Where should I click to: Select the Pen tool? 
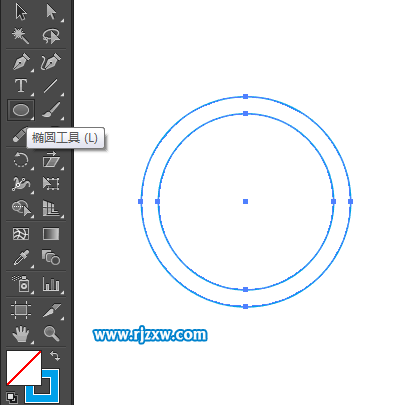pos(21,62)
